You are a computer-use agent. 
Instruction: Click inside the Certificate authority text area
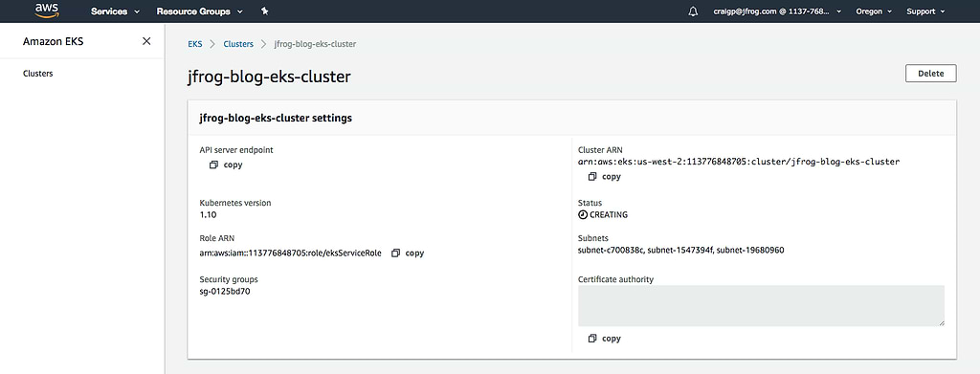[761, 305]
